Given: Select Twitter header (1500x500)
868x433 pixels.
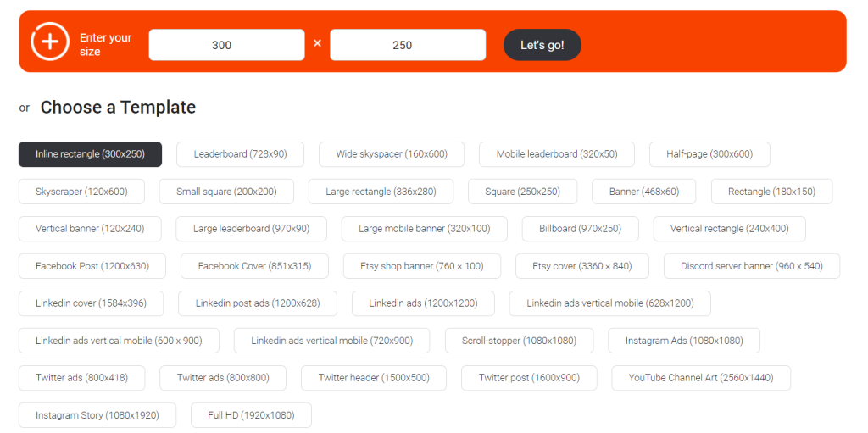Looking at the screenshot, I should (x=374, y=378).
